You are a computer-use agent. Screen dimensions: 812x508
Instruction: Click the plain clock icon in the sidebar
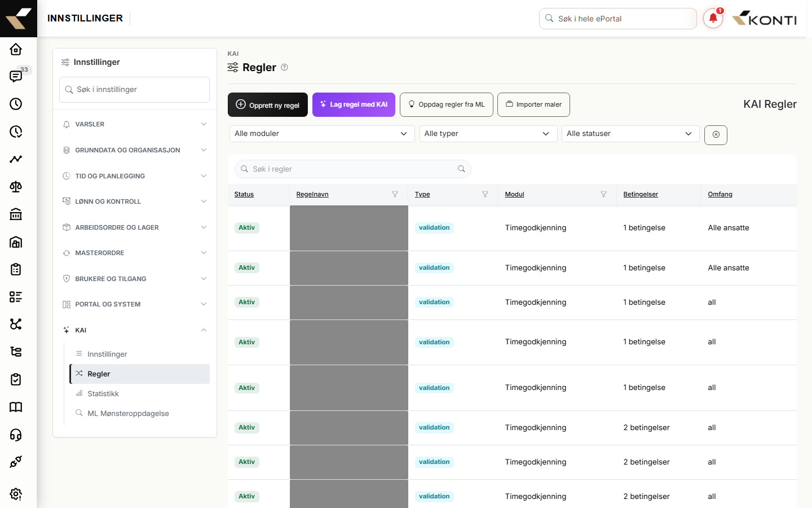click(x=16, y=104)
